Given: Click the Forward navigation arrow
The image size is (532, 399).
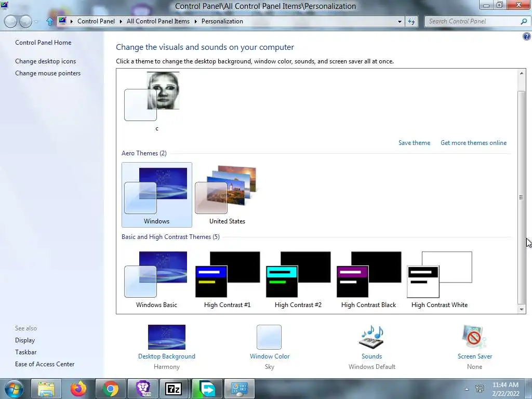Looking at the screenshot, I should (x=25, y=21).
